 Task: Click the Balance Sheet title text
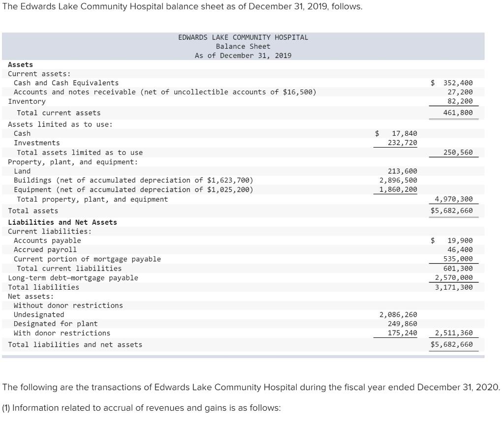tap(243, 46)
